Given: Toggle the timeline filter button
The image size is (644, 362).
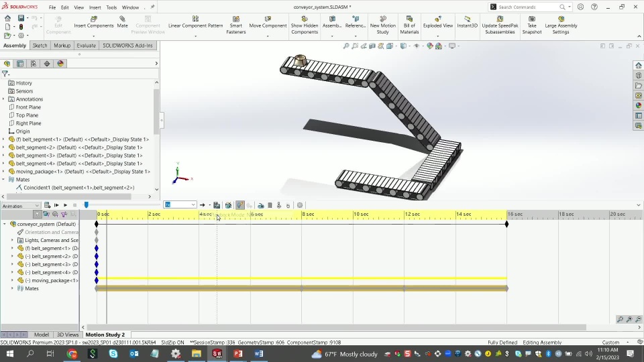Looking at the screenshot, I should 38,215.
